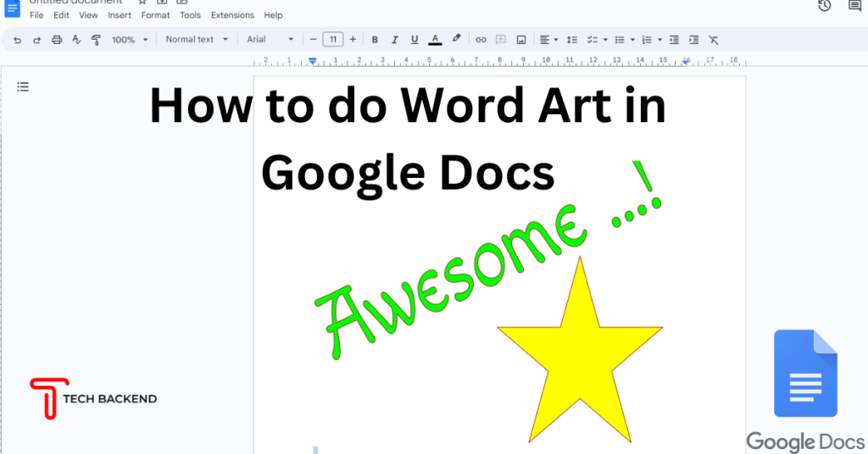Increase indent using indent icon
This screenshot has height=454, width=868.
693,40
